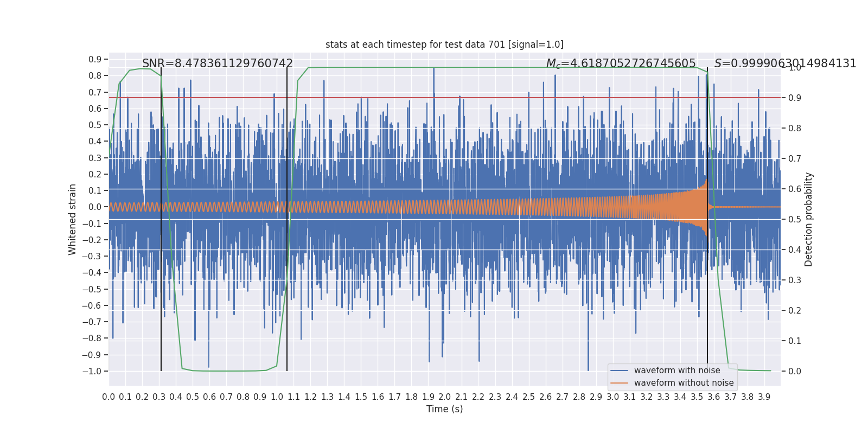868x434 pixels.
Task: Select the 0.2 tick on the detection probability axis
Action: [795, 311]
